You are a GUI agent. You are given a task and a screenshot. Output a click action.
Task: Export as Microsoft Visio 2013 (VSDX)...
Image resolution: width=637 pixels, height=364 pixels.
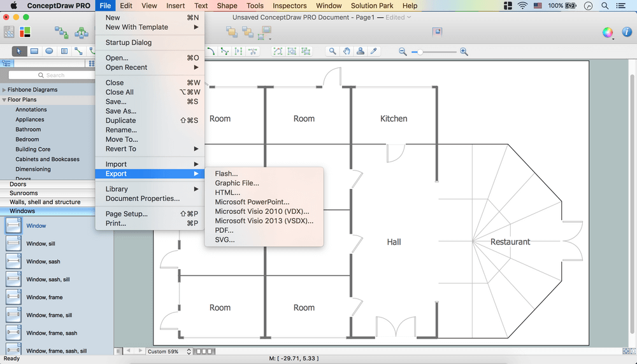[264, 221]
